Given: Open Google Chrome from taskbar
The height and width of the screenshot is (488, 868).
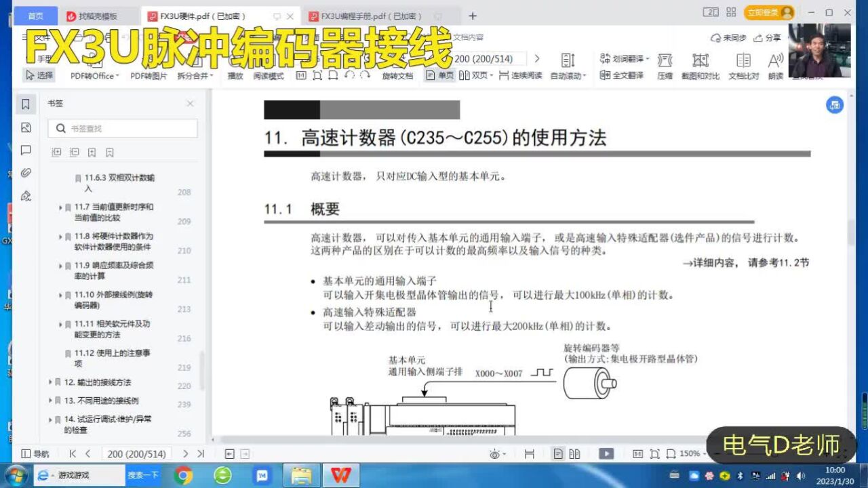Looking at the screenshot, I should click(x=183, y=476).
